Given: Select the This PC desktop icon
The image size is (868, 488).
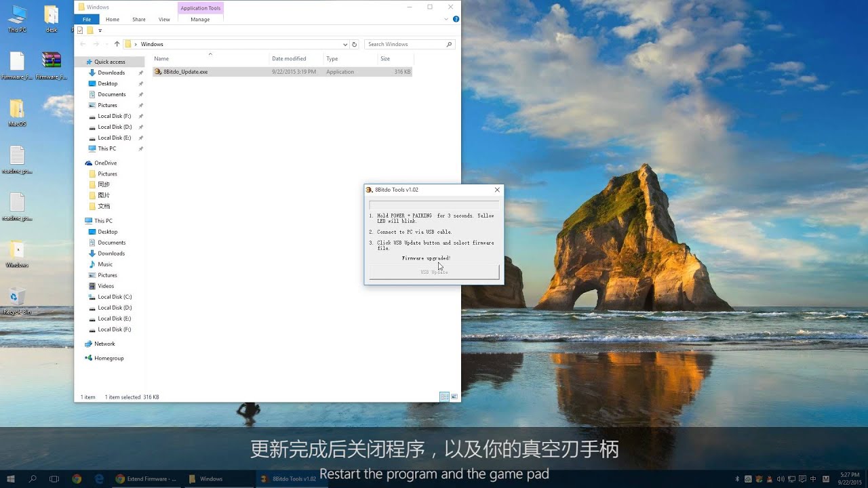Looking at the screenshot, I should click(17, 19).
